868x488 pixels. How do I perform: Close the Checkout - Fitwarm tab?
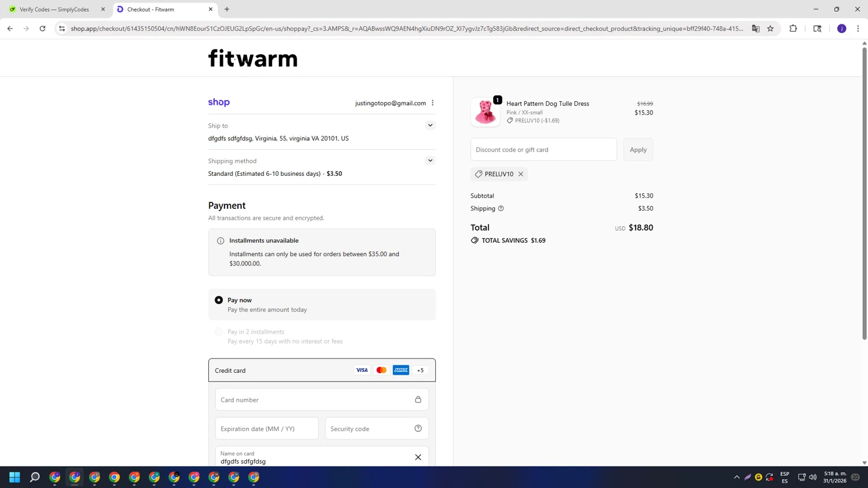pyautogui.click(x=211, y=9)
